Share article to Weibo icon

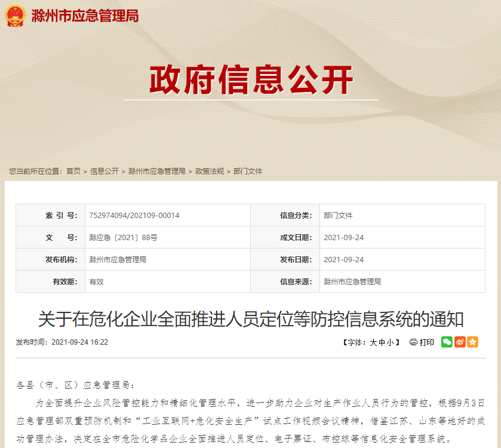coord(460,342)
